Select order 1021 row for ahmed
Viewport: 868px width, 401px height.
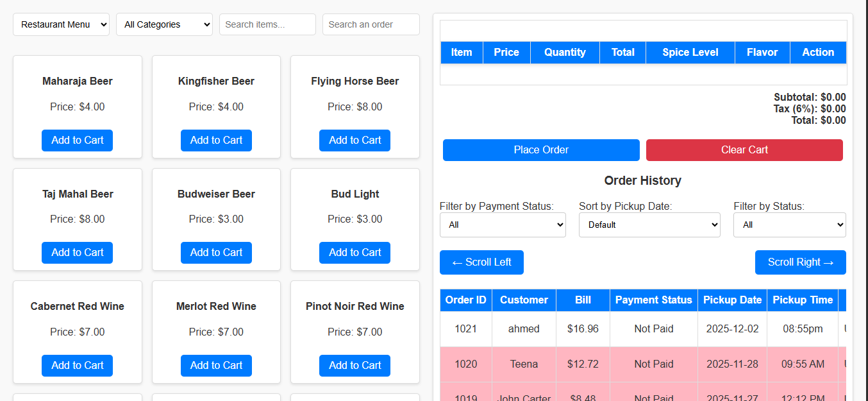pos(643,329)
